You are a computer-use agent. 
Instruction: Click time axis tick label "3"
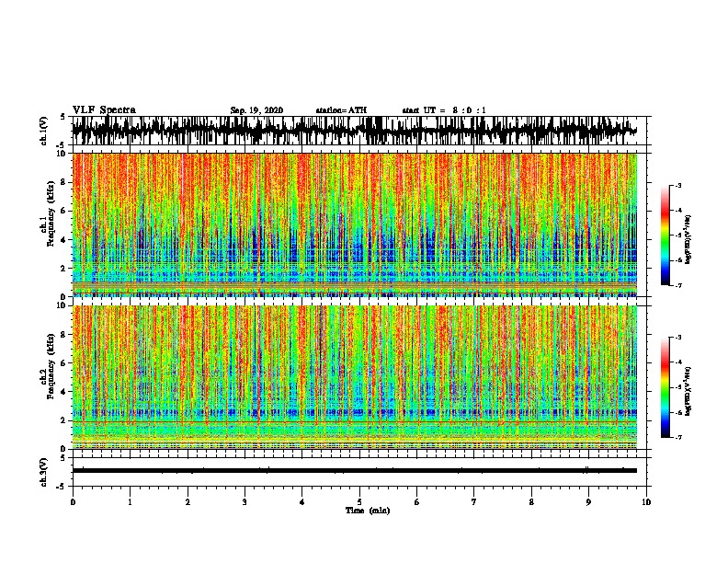coord(245,502)
